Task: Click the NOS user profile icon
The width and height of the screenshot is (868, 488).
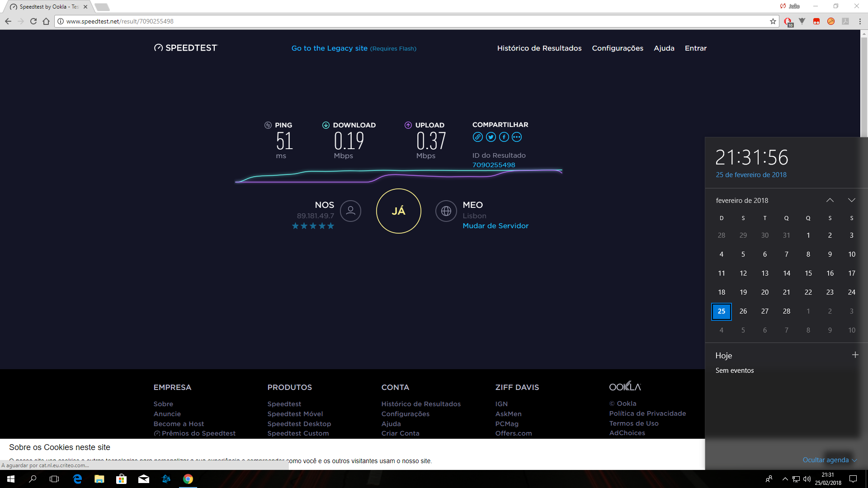Action: 350,211
